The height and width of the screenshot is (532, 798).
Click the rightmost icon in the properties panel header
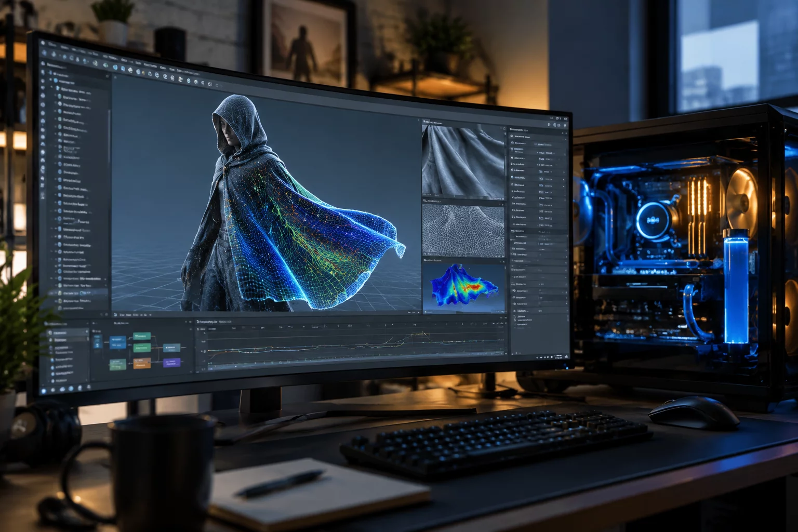point(566,133)
